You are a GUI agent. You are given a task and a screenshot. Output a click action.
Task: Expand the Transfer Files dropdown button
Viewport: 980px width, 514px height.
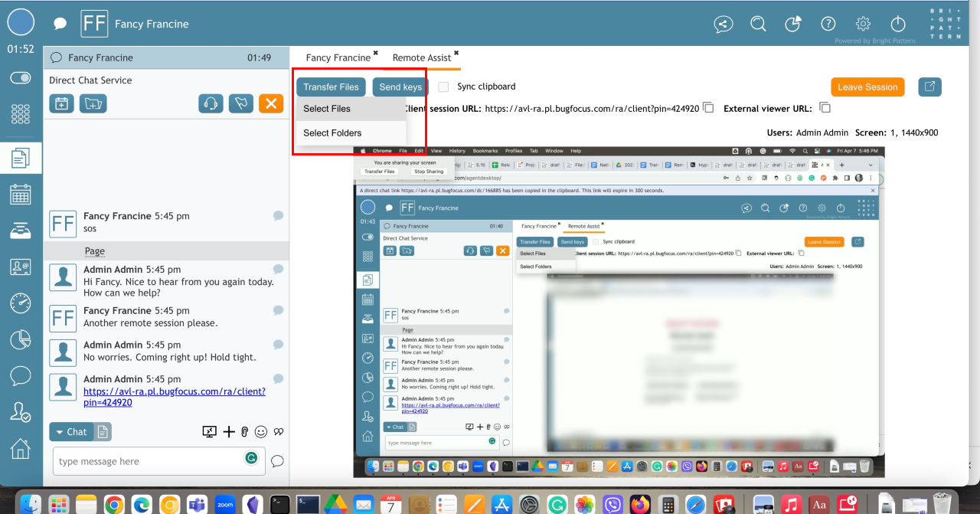pyautogui.click(x=331, y=87)
